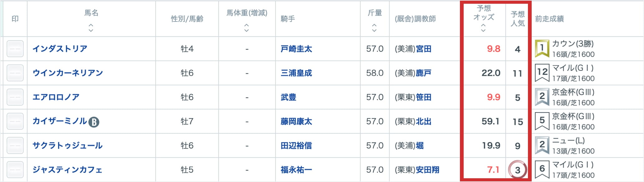Viewport: 644px width, 182px height.
Task: Sort the table by 馬名 column arrows
Action: 91,28
